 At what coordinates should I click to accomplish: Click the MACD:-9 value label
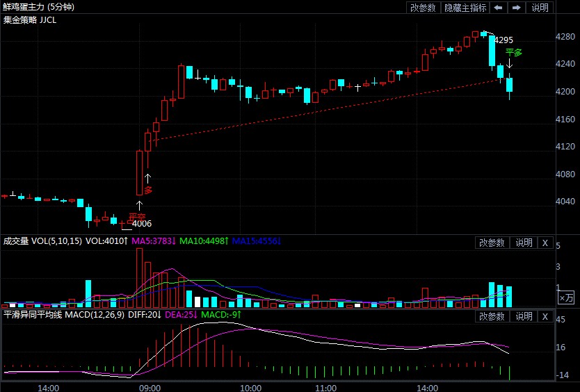(221, 315)
